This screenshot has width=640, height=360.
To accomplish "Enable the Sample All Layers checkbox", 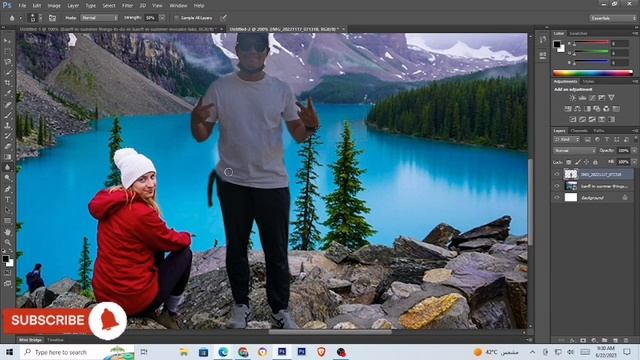I will [x=177, y=18].
